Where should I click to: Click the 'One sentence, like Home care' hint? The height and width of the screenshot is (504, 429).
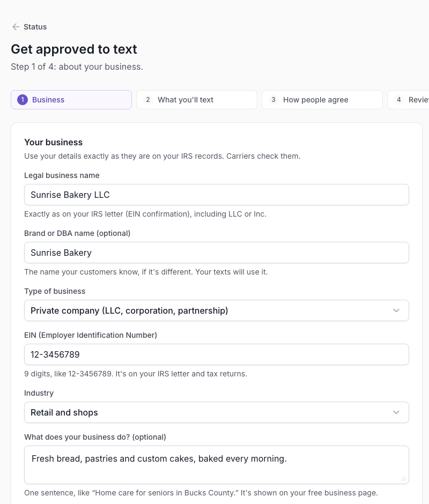click(201, 493)
